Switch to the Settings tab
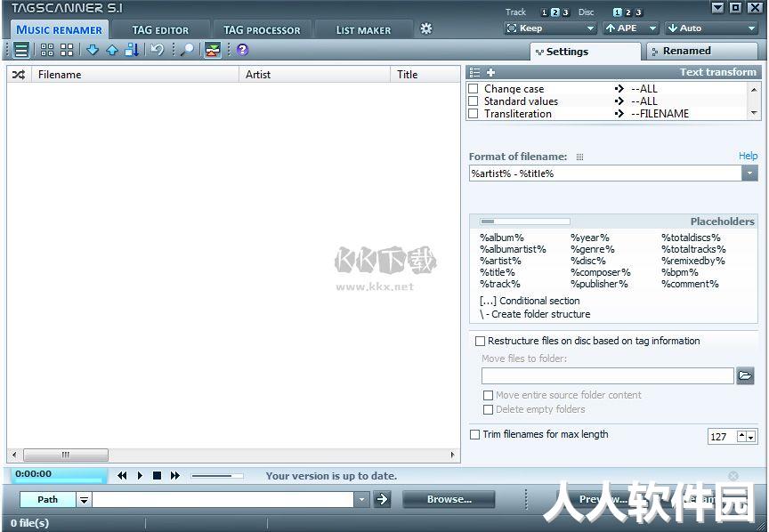 586,52
